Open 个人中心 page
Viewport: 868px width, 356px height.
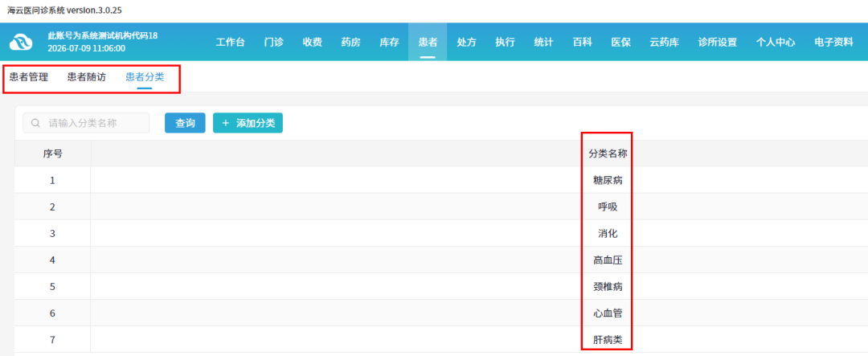(776, 42)
